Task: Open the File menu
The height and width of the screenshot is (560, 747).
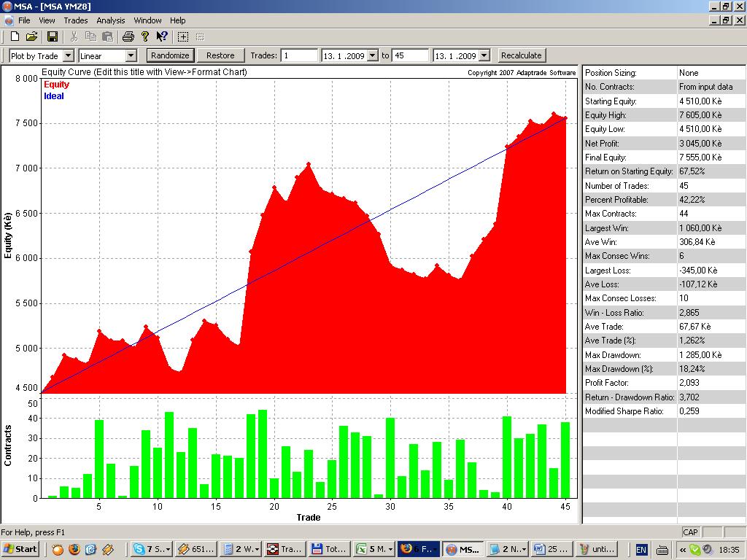Action: tap(24, 20)
